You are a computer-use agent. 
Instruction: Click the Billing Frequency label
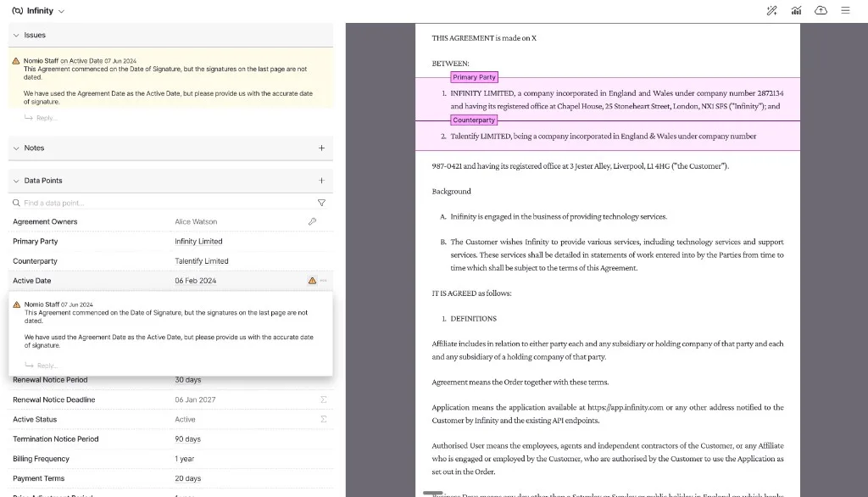pyautogui.click(x=41, y=459)
